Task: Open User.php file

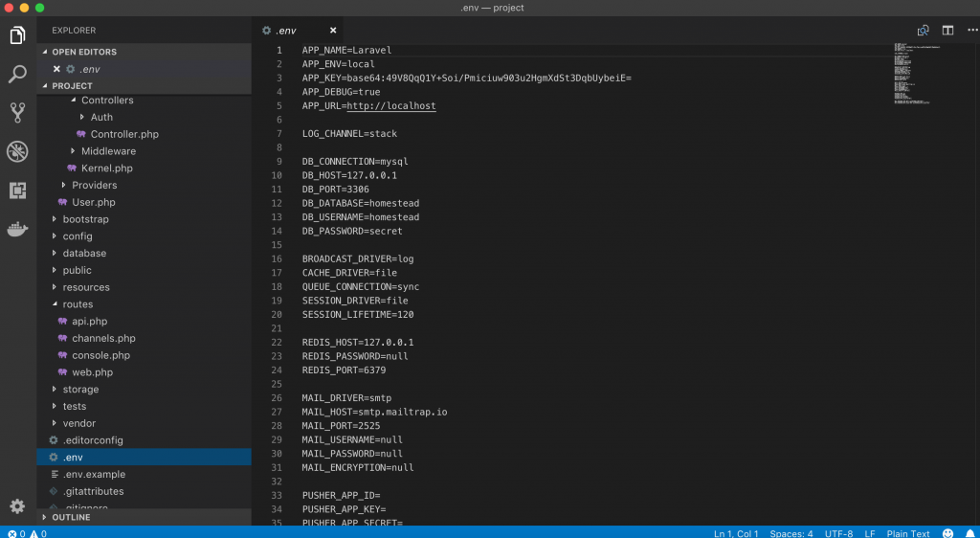Action: click(x=93, y=202)
